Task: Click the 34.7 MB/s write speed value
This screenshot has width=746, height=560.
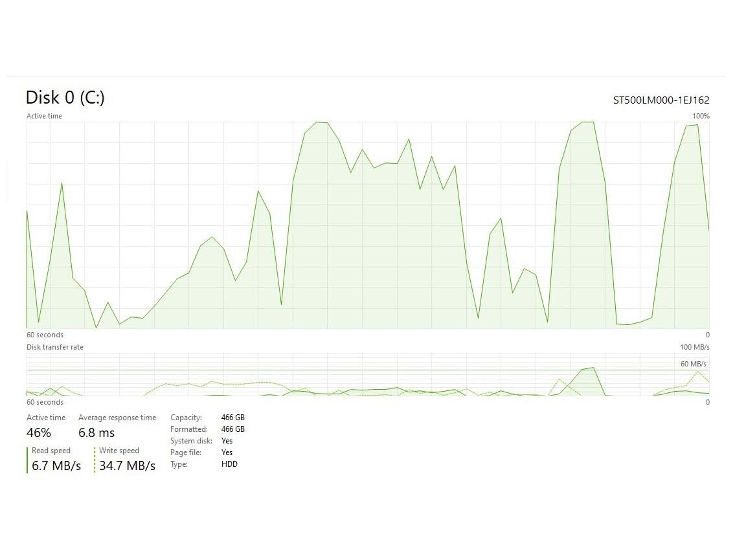Action: [127, 465]
